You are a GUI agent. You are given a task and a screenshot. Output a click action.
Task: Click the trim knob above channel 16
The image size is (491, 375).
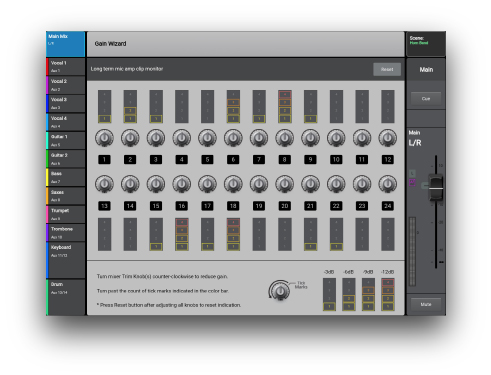pos(182,184)
